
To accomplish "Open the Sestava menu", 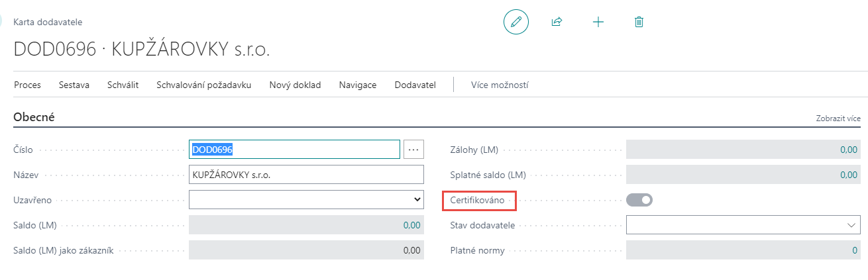I will [x=74, y=85].
